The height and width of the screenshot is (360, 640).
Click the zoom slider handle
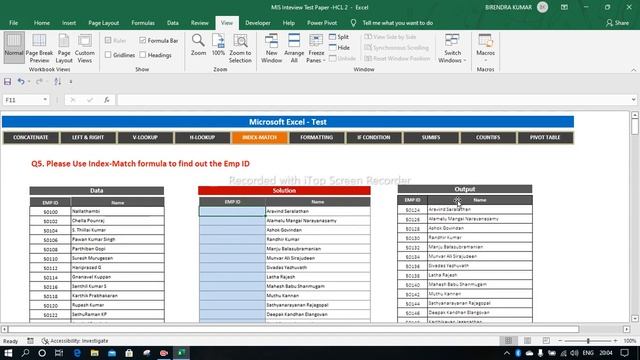click(x=588, y=340)
